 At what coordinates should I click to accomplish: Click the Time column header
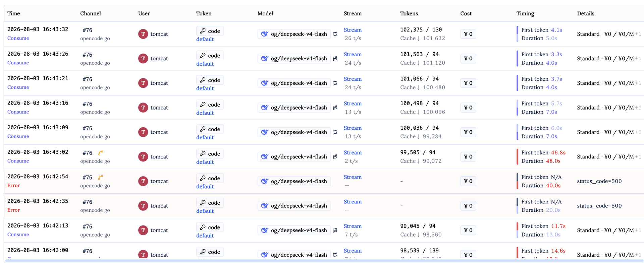pyautogui.click(x=14, y=13)
